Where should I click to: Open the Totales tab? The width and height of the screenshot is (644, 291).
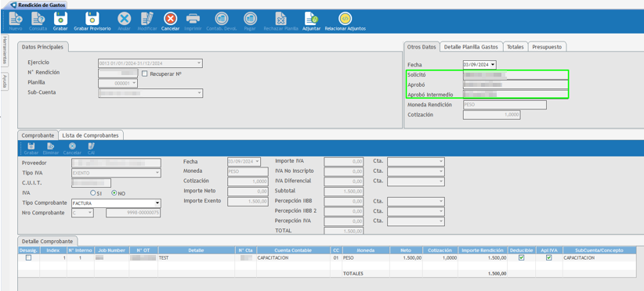pos(515,47)
